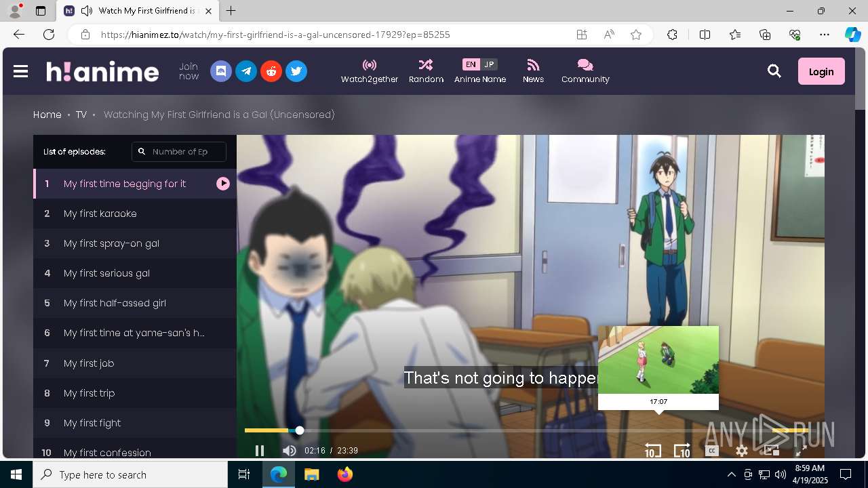Viewport: 868px width, 488px height.
Task: Open Edge Settings and more menu
Action: click(825, 35)
